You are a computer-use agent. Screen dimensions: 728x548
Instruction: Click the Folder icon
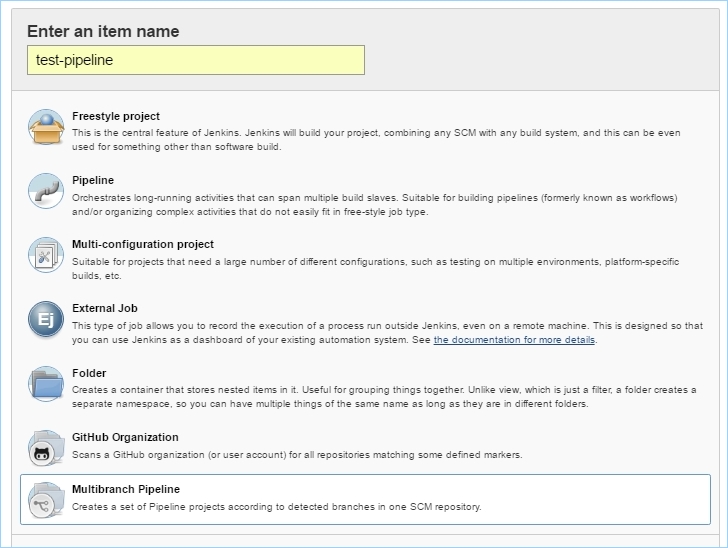[x=46, y=383]
